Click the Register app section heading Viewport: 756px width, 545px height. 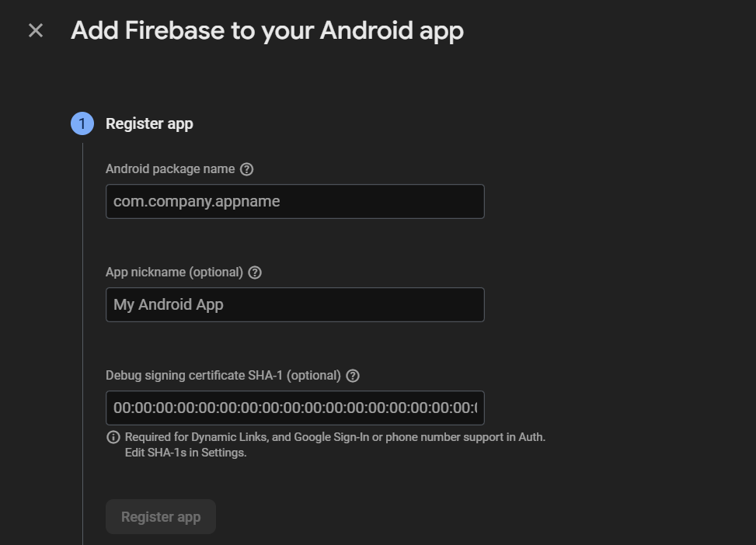[149, 123]
